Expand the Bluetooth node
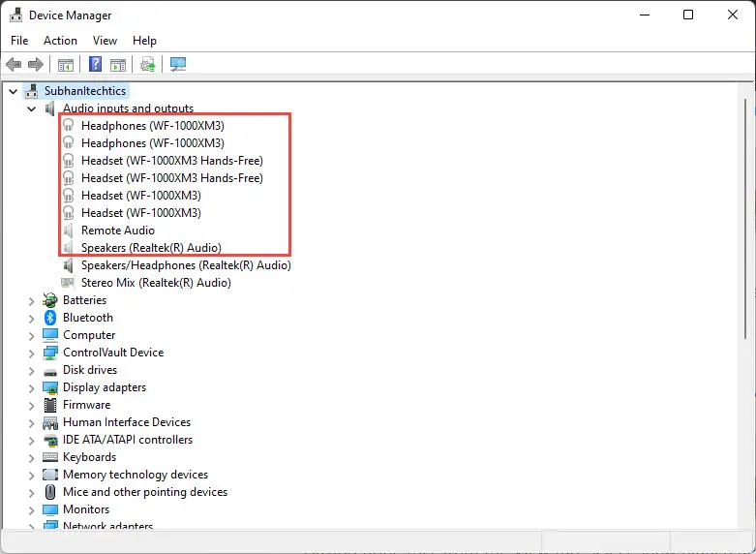Image resolution: width=756 pixels, height=554 pixels. [x=31, y=319]
